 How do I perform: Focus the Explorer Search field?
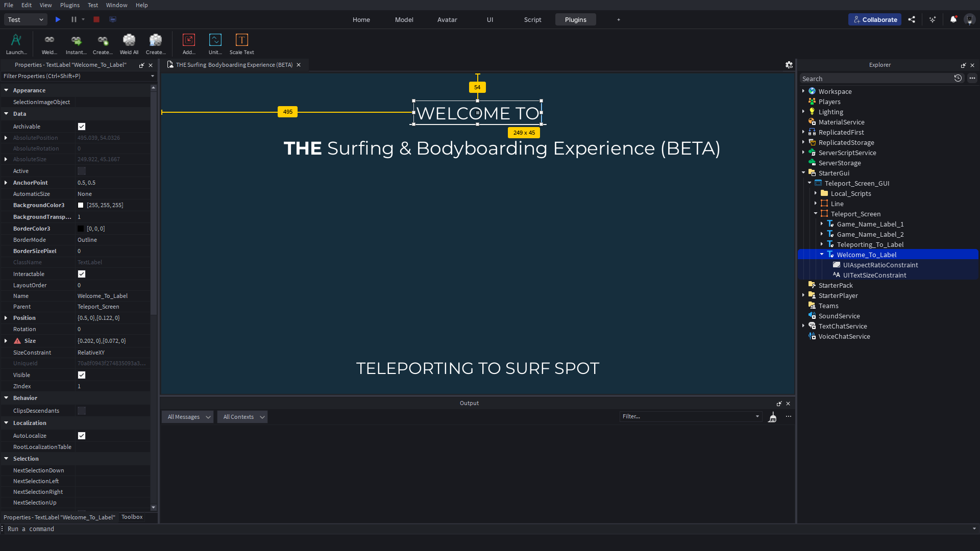876,79
